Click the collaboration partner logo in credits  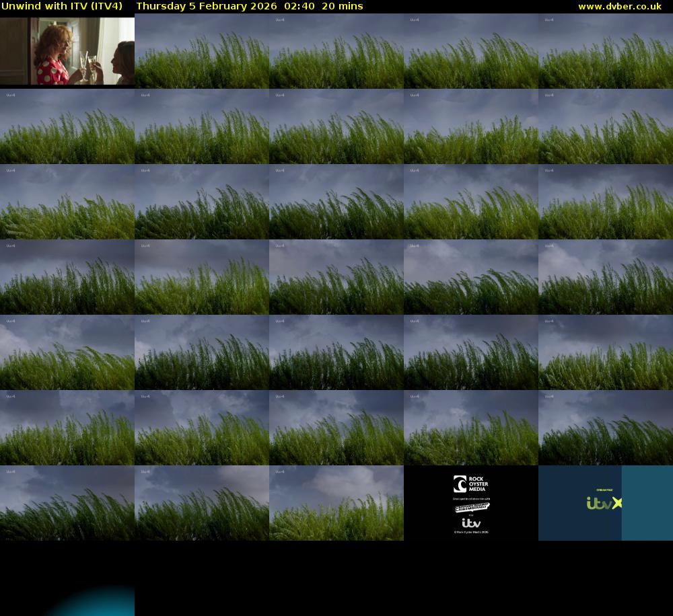coord(472,507)
